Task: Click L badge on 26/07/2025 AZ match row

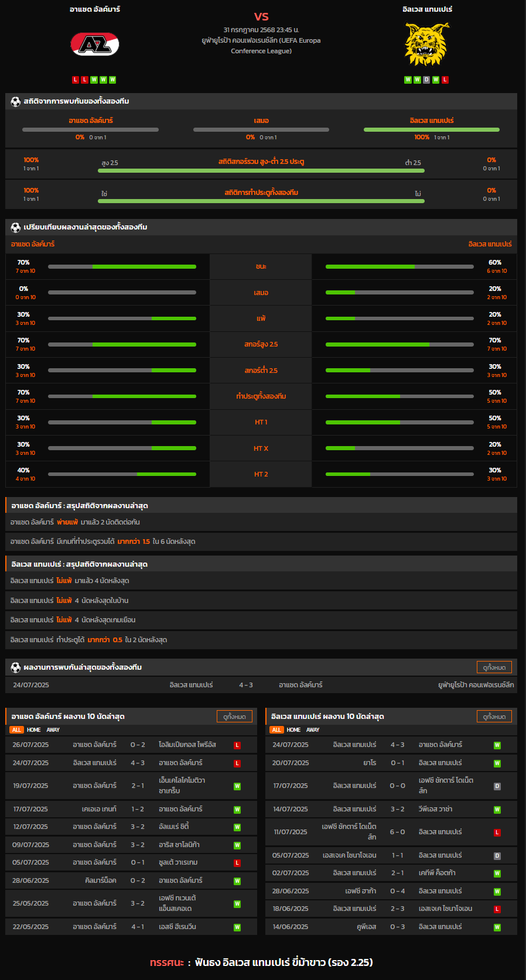Action: click(237, 745)
